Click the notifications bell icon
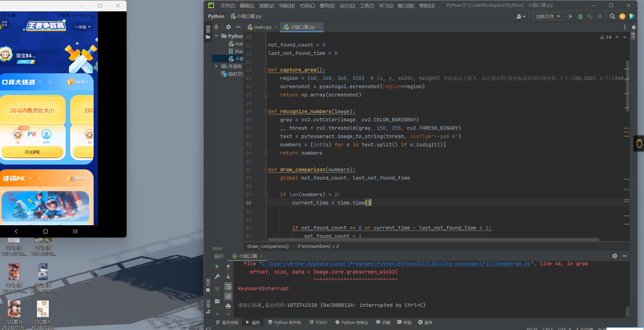The image size is (644, 330). point(633,27)
